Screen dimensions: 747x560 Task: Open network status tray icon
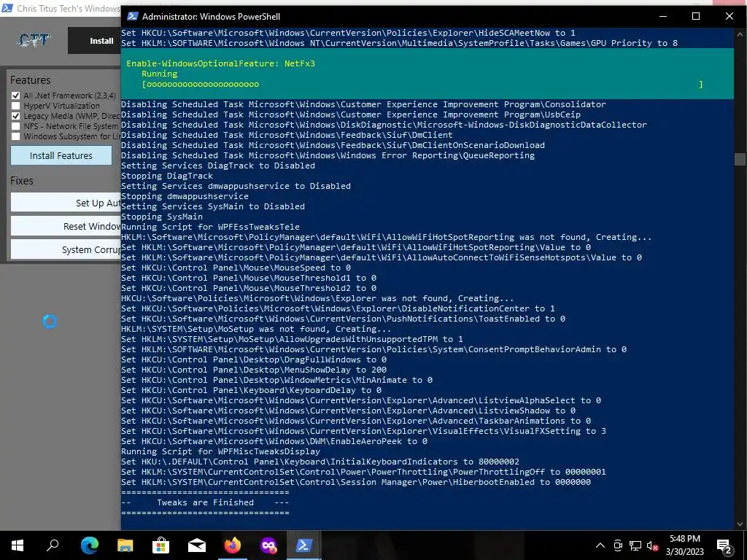click(x=635, y=545)
